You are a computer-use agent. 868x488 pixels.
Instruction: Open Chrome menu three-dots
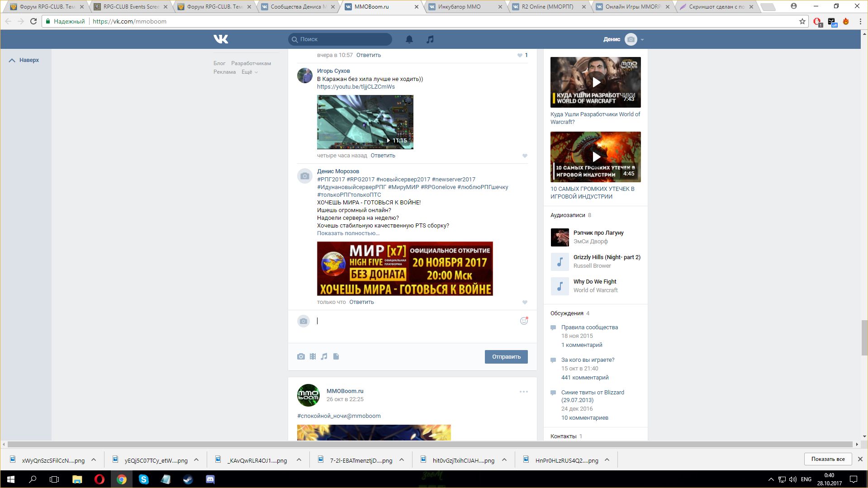point(860,21)
